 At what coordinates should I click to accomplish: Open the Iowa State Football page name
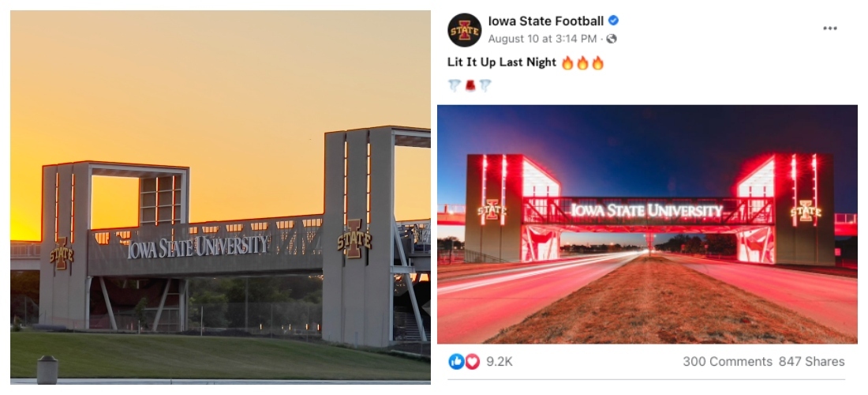(x=545, y=21)
